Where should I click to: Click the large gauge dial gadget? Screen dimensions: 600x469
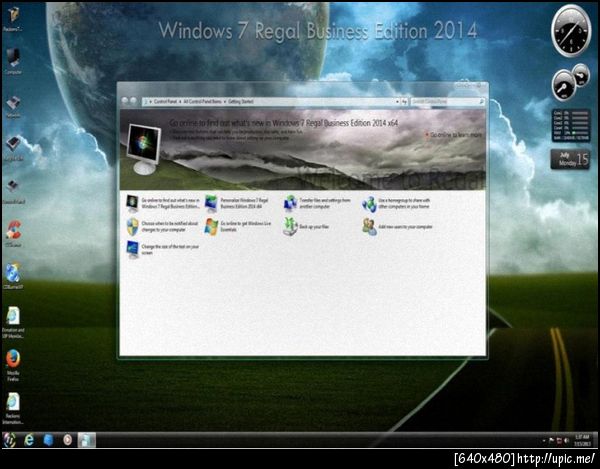point(564,85)
